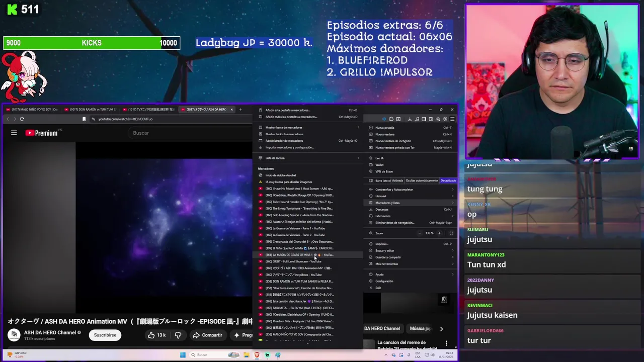This screenshot has height=362, width=644.
Task: Click the youtube.com address bar URL
Action: click(125, 119)
